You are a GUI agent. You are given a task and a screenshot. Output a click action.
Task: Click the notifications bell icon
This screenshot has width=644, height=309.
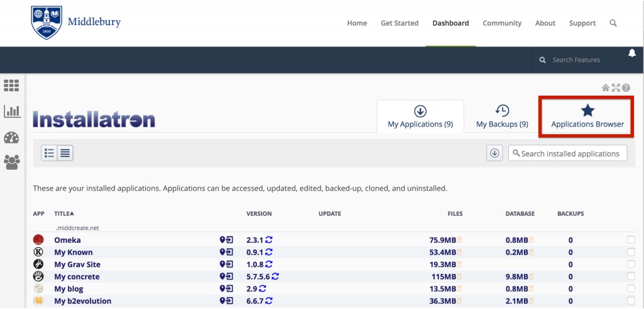click(x=632, y=53)
